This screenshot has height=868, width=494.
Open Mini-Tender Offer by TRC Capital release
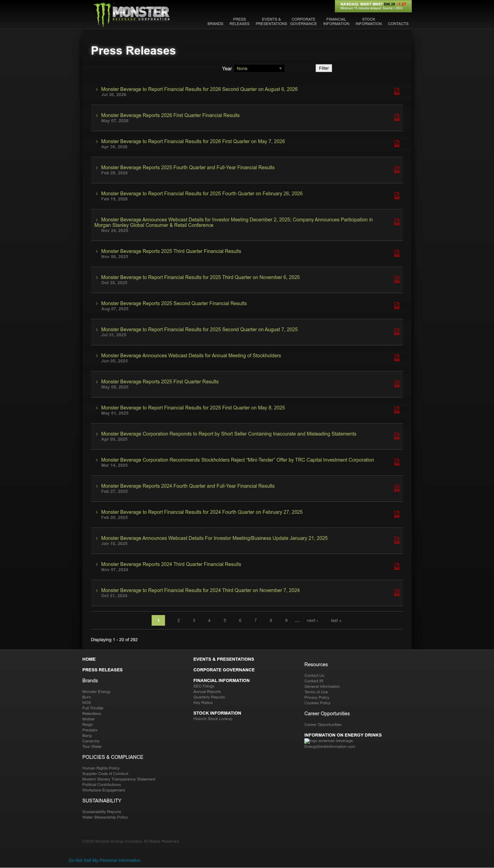click(x=237, y=460)
